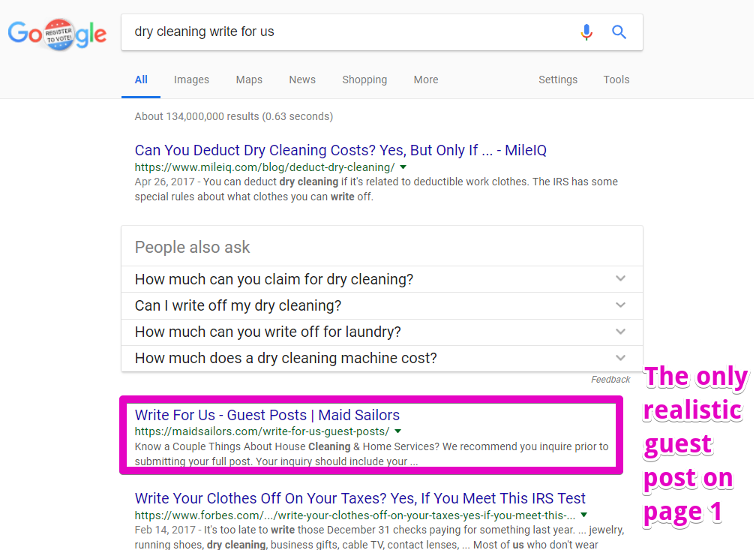Open the MileIQ 'Can You Deduct Dry Cleaning Costs' result
Image resolution: width=756 pixels, height=550 pixels.
click(340, 151)
